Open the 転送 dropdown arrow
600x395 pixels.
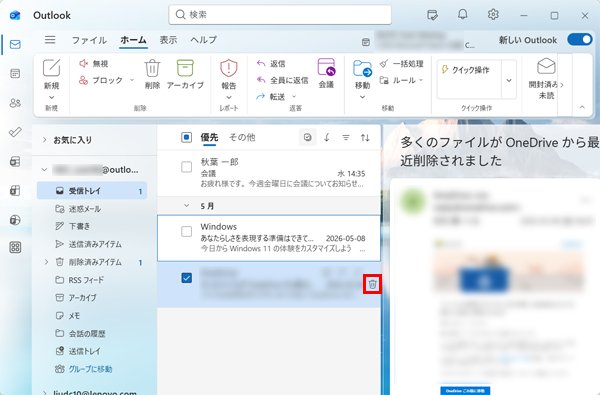tap(294, 97)
